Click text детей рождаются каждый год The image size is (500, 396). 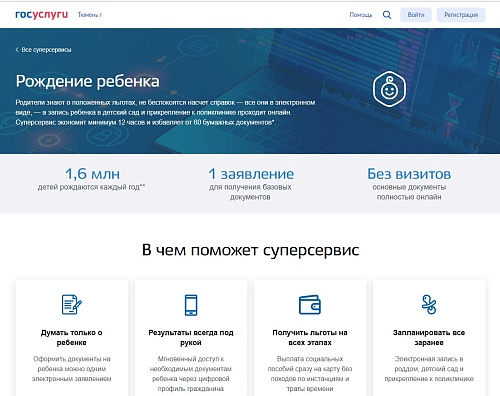91,187
